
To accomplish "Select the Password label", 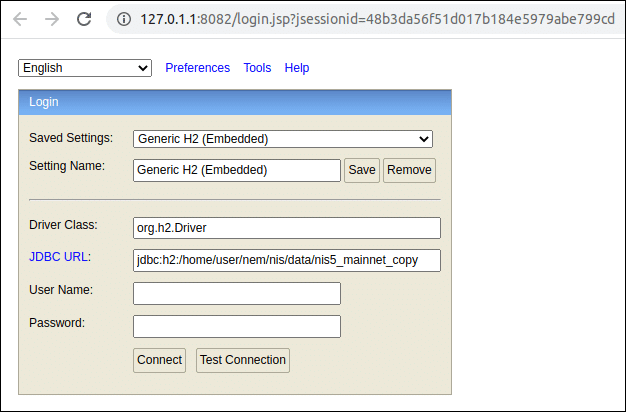I will (x=57, y=323).
